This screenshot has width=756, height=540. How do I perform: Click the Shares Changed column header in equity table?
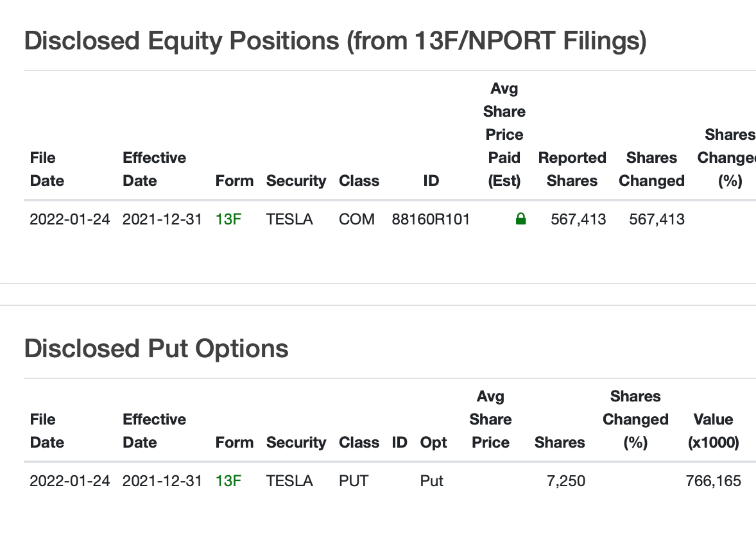(651, 169)
